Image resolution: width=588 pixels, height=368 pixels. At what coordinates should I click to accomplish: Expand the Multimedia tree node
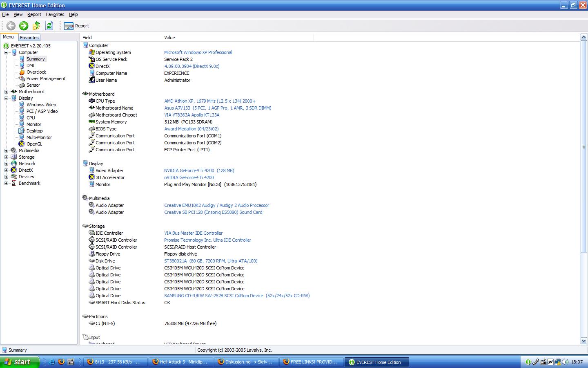[x=6, y=150]
